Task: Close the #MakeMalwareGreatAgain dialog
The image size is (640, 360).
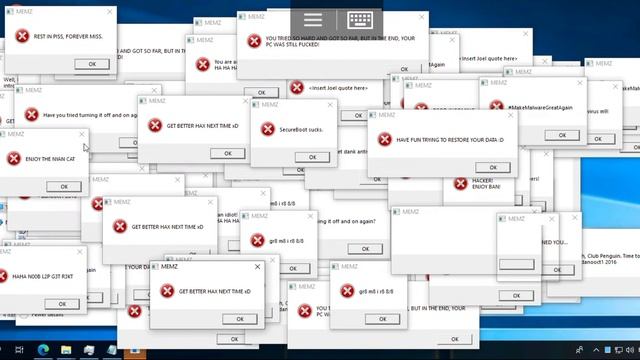Action: point(580,83)
